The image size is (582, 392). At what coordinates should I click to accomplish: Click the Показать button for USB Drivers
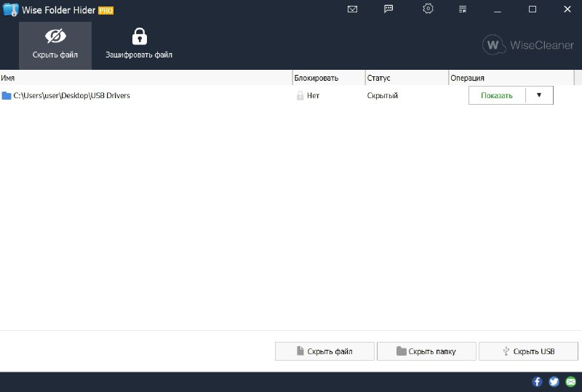pos(497,95)
